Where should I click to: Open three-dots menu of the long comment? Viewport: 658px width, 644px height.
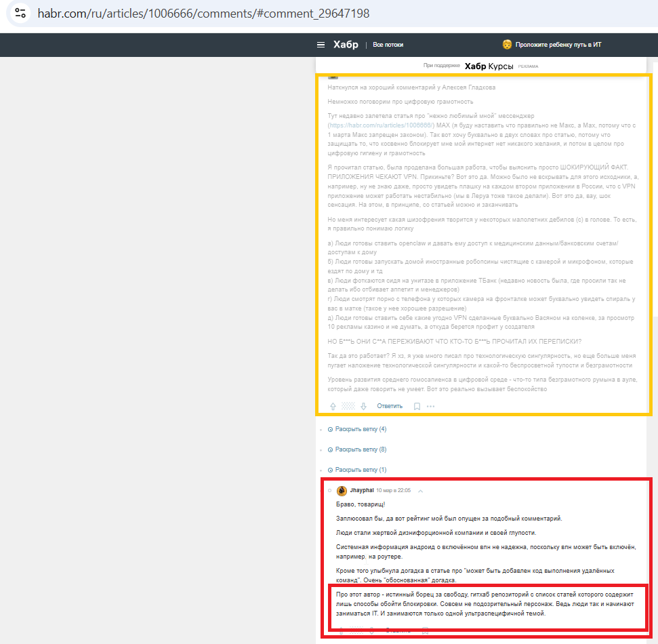point(430,406)
